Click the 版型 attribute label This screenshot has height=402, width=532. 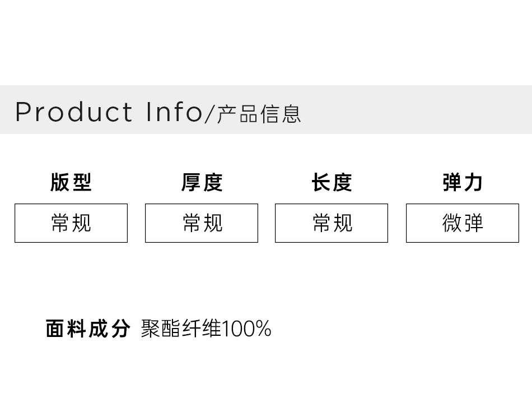[71, 182]
